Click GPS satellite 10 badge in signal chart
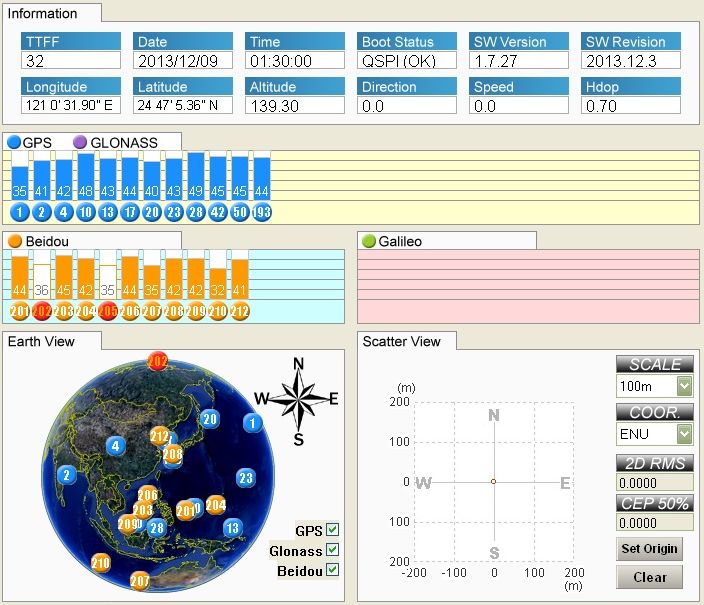Screen dimensions: 704x605 pos(86,212)
